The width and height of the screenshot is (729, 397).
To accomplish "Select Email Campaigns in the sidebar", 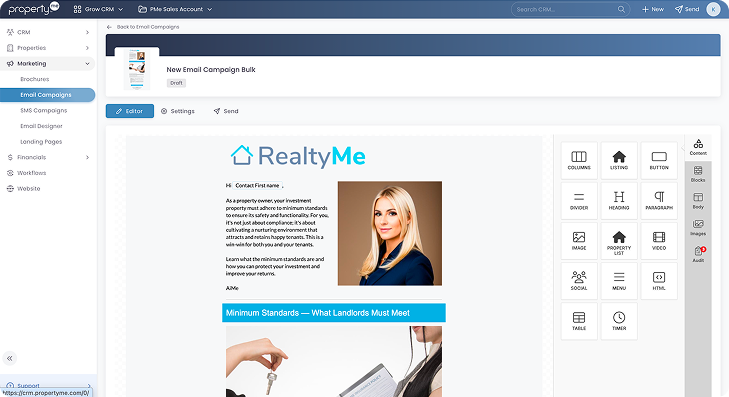I will [48, 95].
